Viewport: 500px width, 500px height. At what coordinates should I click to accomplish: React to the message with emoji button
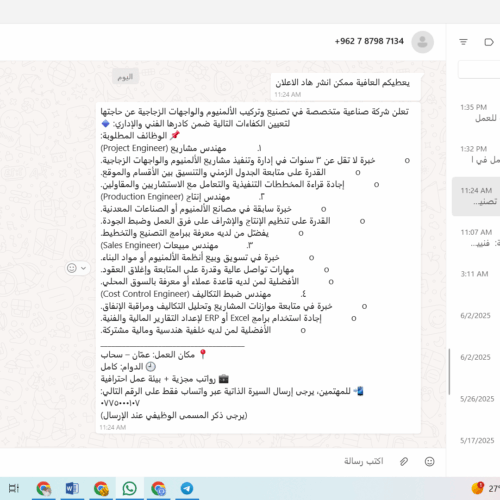72,268
